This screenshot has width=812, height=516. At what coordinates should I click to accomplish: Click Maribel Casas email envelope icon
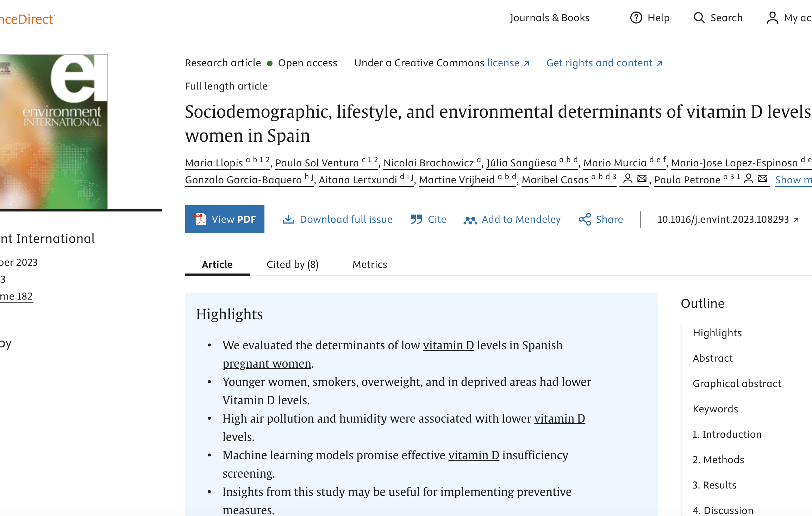pos(642,179)
